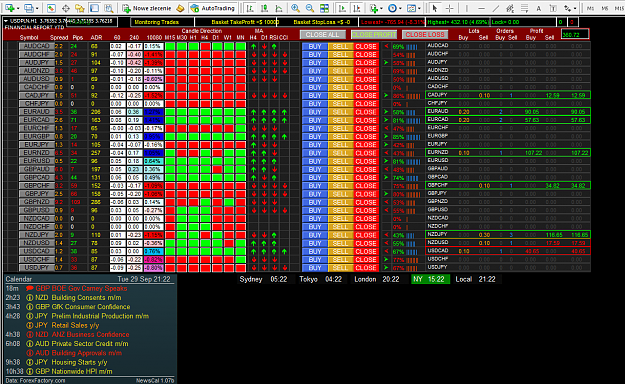Click SELL on the NZDUSD row
This screenshot has width=625, height=384.
pyautogui.click(x=340, y=243)
